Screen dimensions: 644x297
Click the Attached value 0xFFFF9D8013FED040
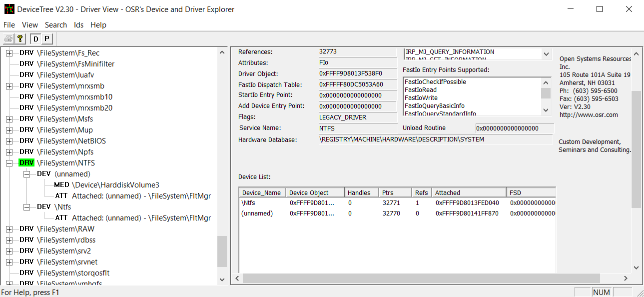pos(467,203)
